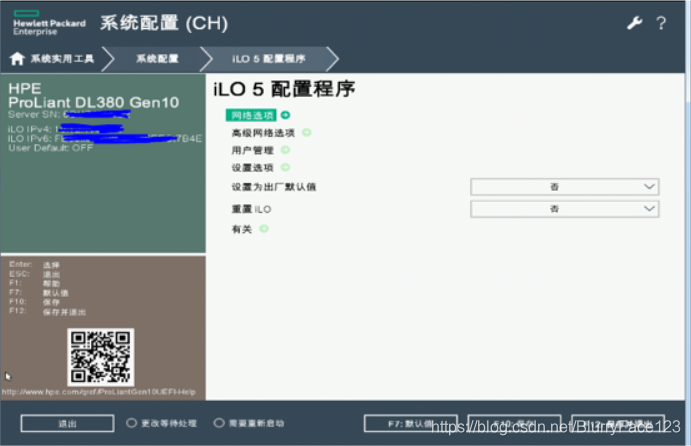Navigate to 系统实用工具 breadcrumb
This screenshot has height=446, width=691.
coord(62,59)
